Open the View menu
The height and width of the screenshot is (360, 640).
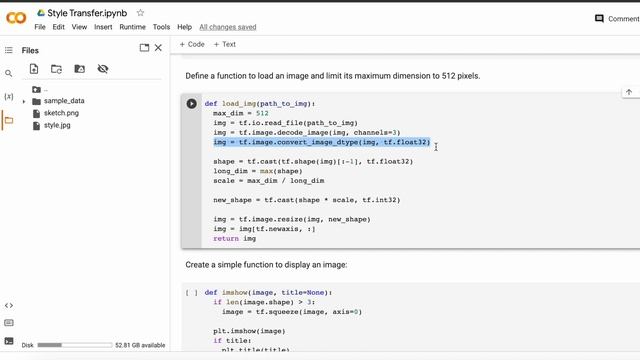coord(79,27)
